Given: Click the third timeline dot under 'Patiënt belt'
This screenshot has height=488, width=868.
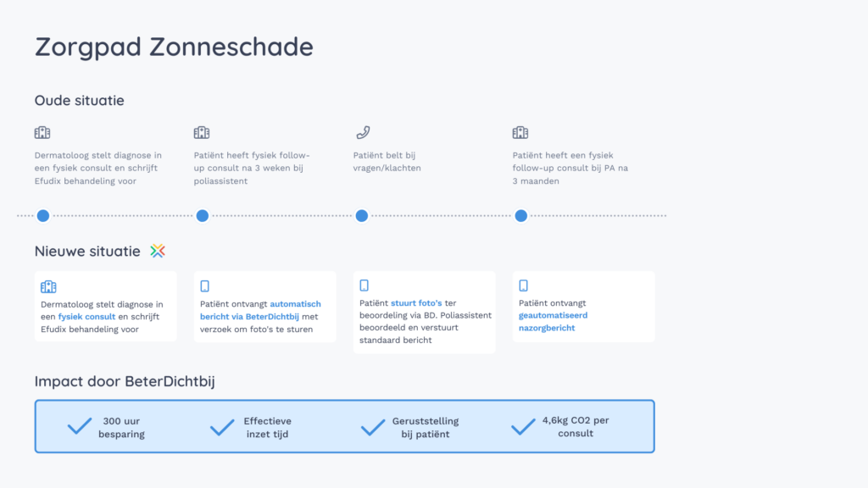Looking at the screenshot, I should point(362,216).
